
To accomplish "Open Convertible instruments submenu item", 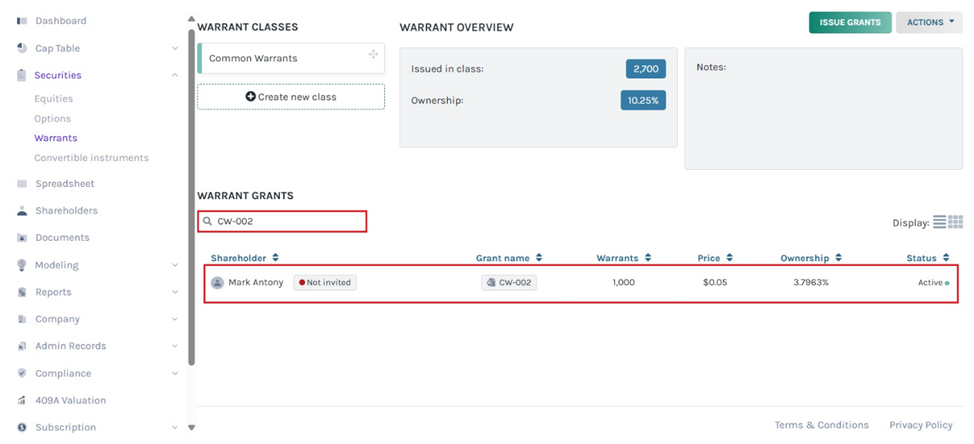I will (x=91, y=158).
